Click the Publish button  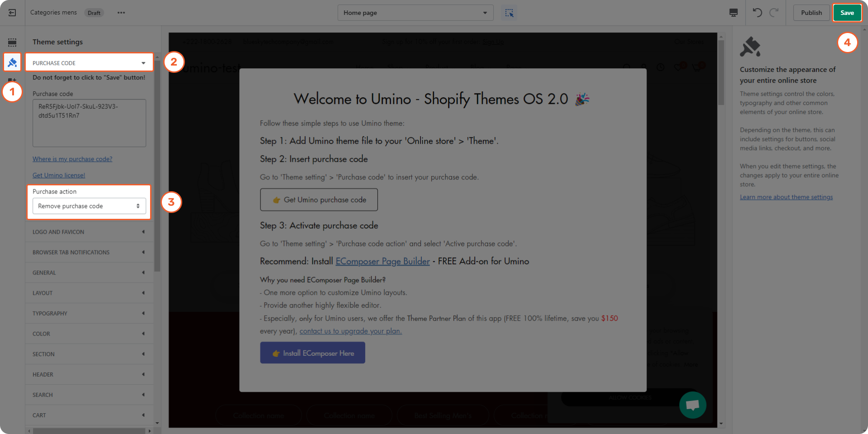(811, 13)
